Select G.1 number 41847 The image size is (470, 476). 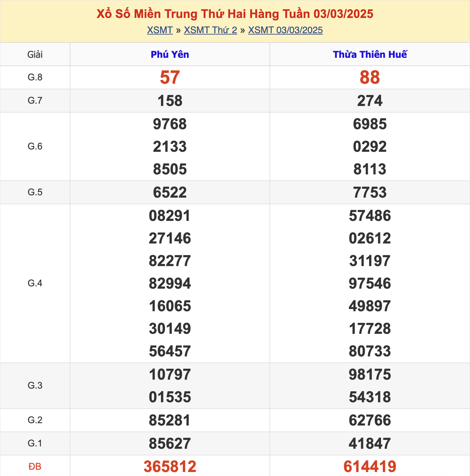370,443
